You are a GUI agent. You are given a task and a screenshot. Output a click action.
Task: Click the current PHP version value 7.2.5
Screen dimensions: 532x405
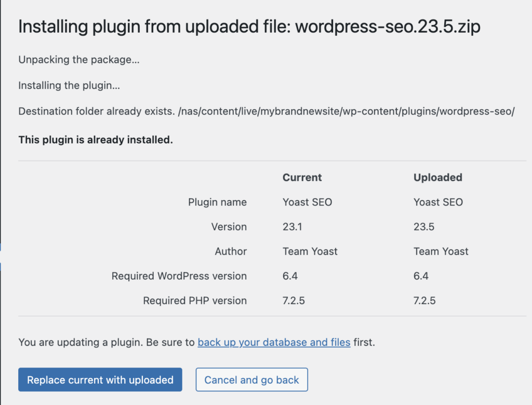coord(294,301)
